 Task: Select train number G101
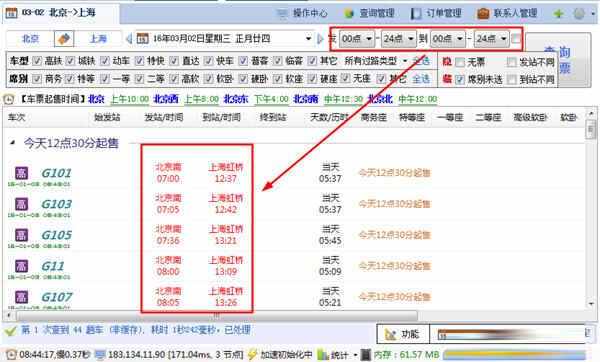pos(56,173)
